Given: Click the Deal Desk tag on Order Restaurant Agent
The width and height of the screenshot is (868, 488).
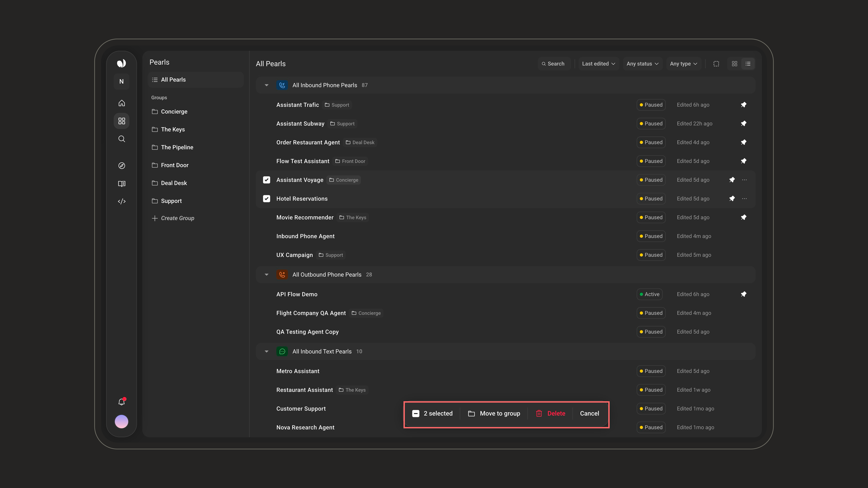Looking at the screenshot, I should coord(360,143).
